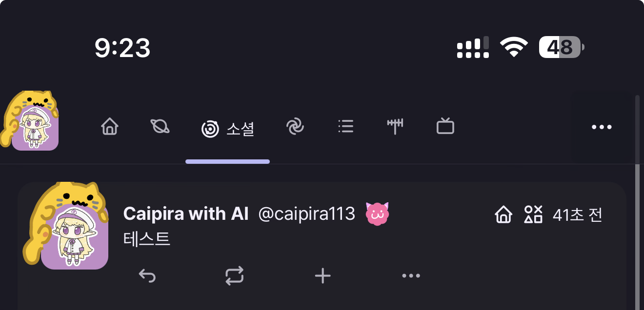Open the antenna tab icon
The image size is (644, 310).
[x=395, y=127]
